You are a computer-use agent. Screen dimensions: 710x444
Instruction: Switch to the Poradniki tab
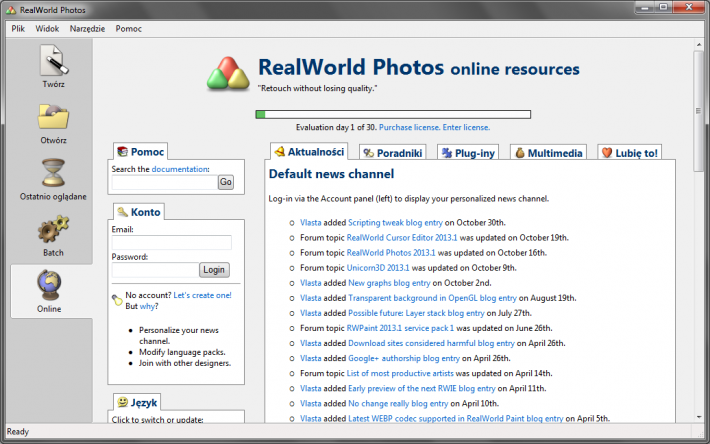tap(393, 153)
